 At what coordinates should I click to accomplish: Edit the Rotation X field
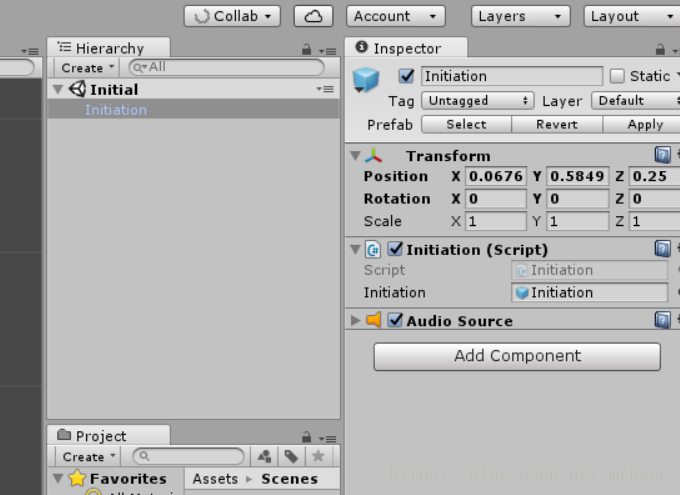point(496,199)
